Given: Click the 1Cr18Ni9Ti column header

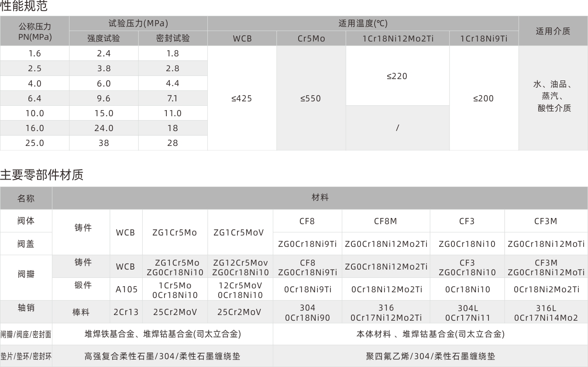Looking at the screenshot, I should (x=484, y=38).
